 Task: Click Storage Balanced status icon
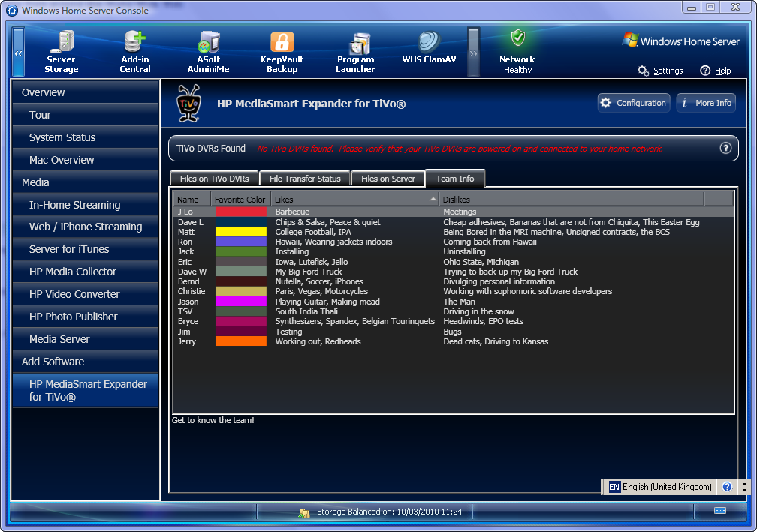tap(303, 512)
